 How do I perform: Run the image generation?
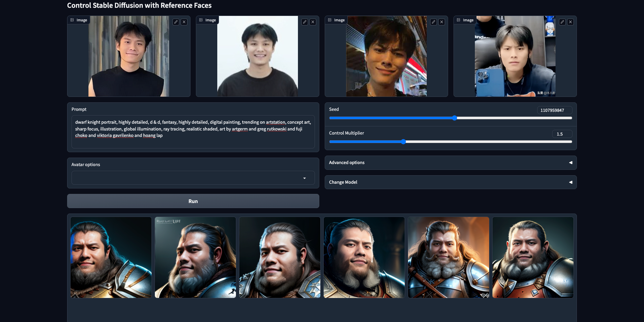[193, 201]
